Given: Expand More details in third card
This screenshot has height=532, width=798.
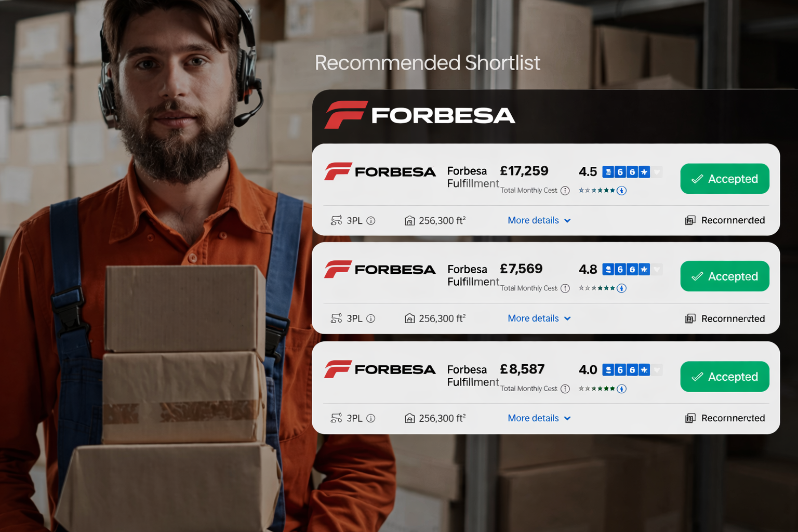Looking at the screenshot, I should click(539, 418).
